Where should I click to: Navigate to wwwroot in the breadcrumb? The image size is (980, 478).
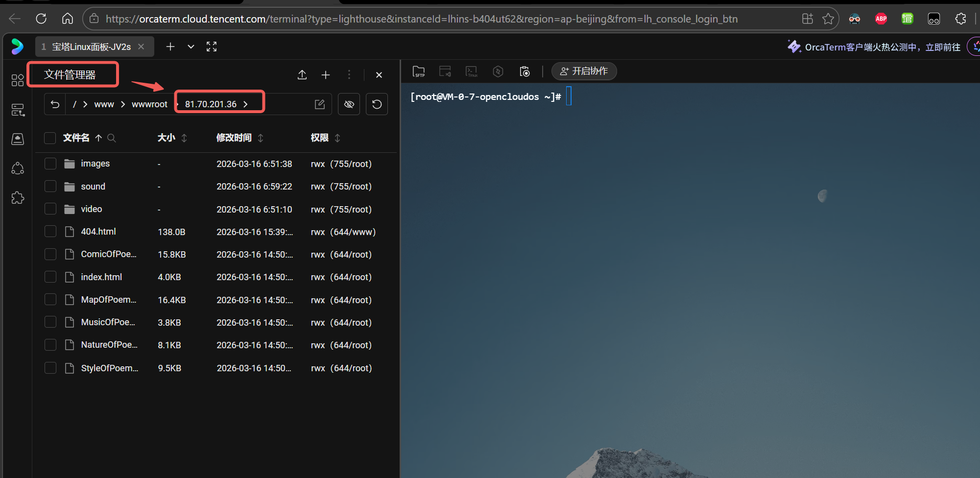[149, 104]
